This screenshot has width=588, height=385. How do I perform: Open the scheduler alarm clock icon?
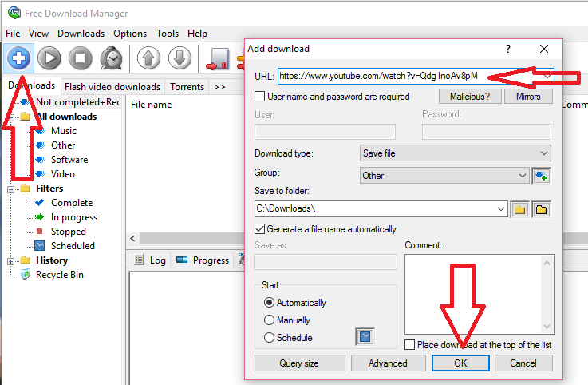112,58
